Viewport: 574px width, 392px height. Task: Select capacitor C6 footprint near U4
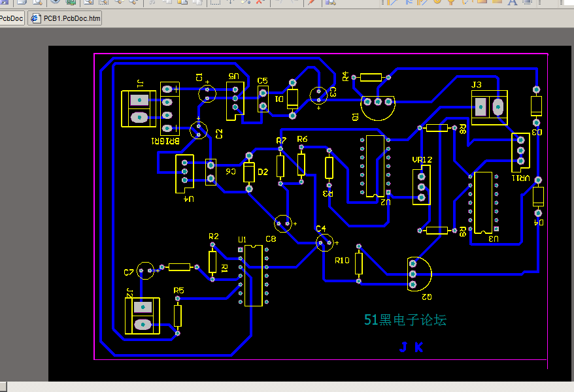point(211,172)
